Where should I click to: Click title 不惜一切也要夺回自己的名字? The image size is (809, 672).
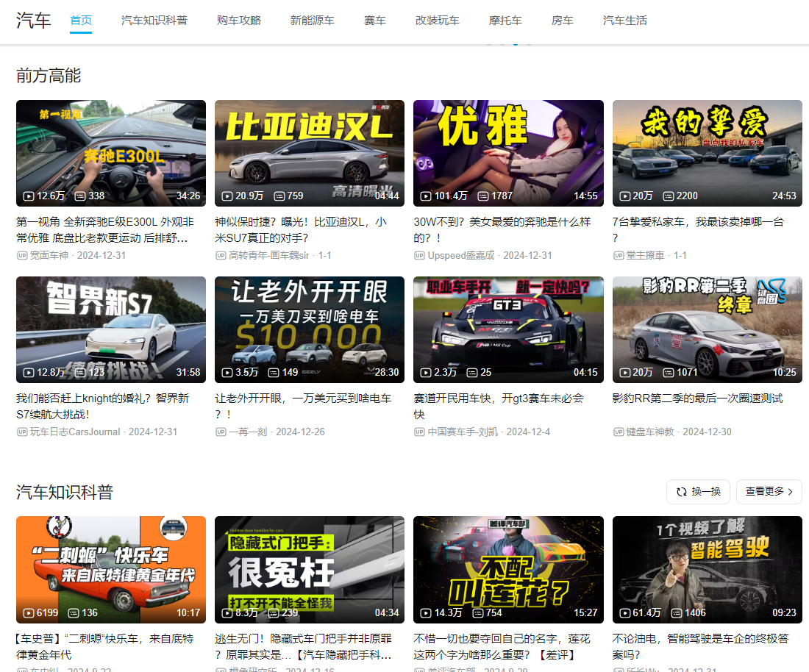(x=502, y=647)
